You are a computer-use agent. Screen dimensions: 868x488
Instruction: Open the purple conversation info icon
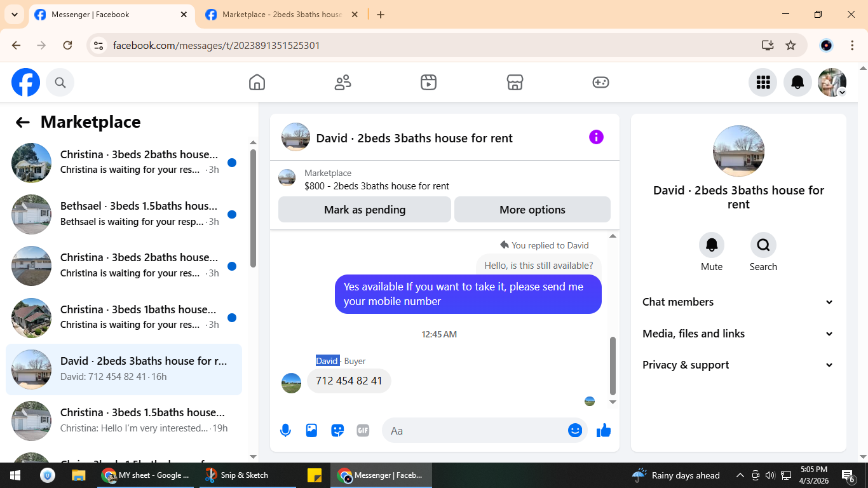(x=596, y=137)
